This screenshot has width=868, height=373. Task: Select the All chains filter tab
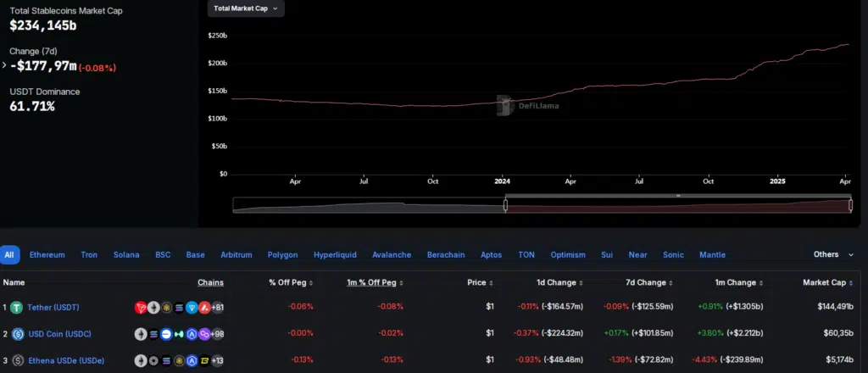[x=9, y=254]
